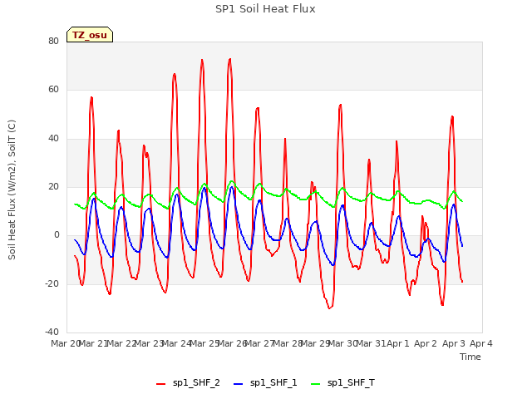Click the Apr 2 x-axis label
Image resolution: width=532 pixels, height=399 pixels.
point(426,343)
